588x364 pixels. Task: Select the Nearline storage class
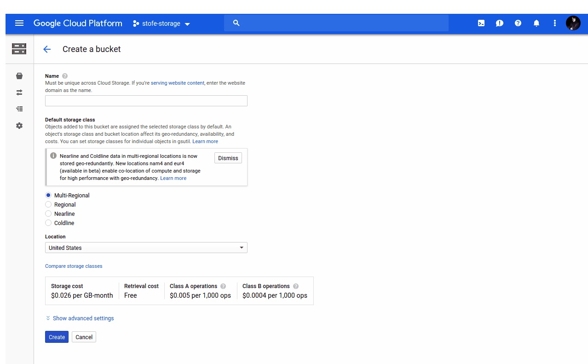point(48,214)
